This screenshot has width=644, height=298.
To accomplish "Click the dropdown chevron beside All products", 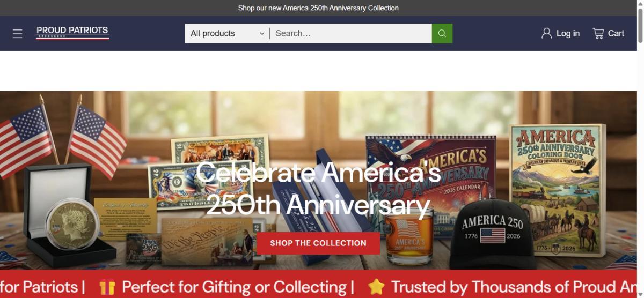I will pyautogui.click(x=262, y=34).
